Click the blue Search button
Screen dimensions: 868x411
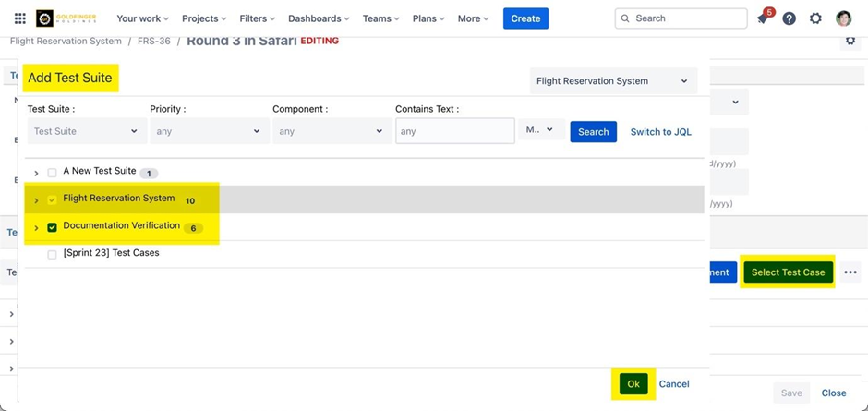593,132
